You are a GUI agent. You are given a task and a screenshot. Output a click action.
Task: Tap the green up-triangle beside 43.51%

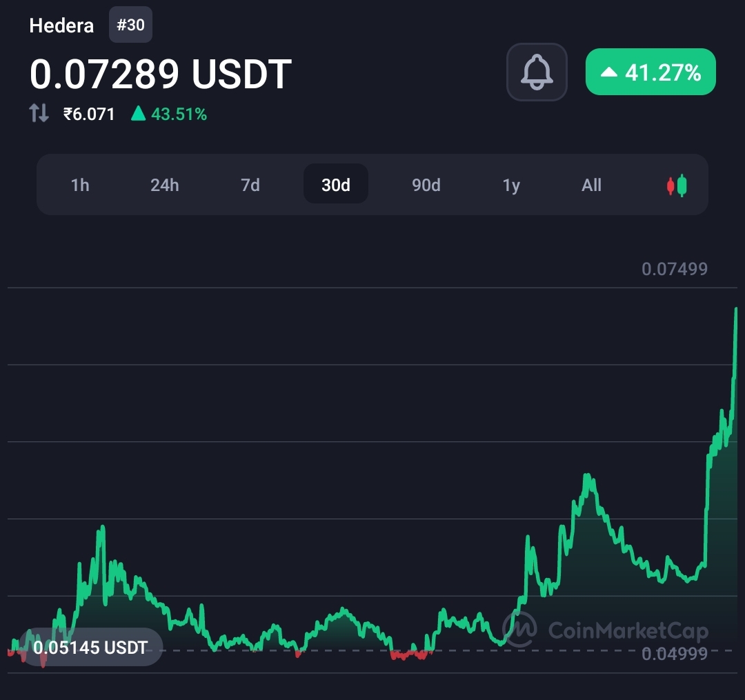click(138, 113)
